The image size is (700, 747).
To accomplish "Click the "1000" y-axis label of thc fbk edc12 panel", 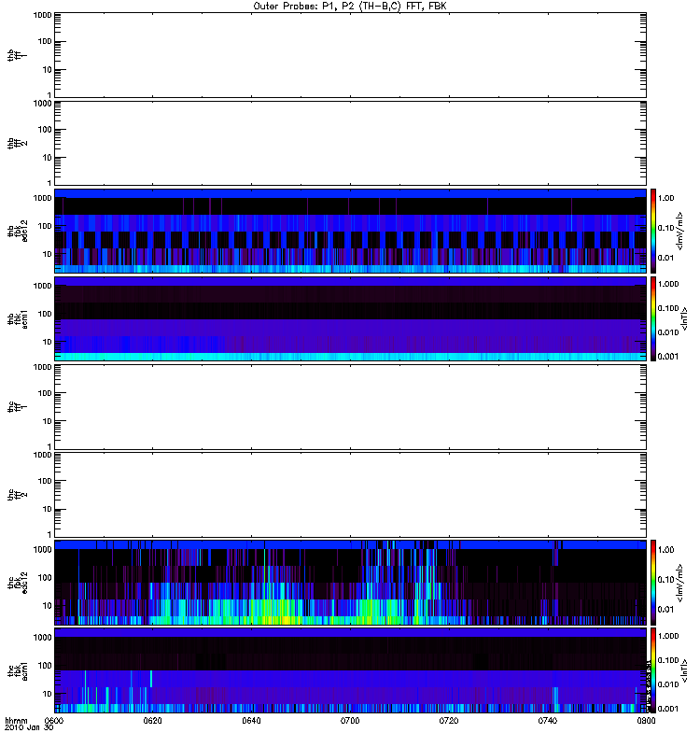I will [x=42, y=549].
